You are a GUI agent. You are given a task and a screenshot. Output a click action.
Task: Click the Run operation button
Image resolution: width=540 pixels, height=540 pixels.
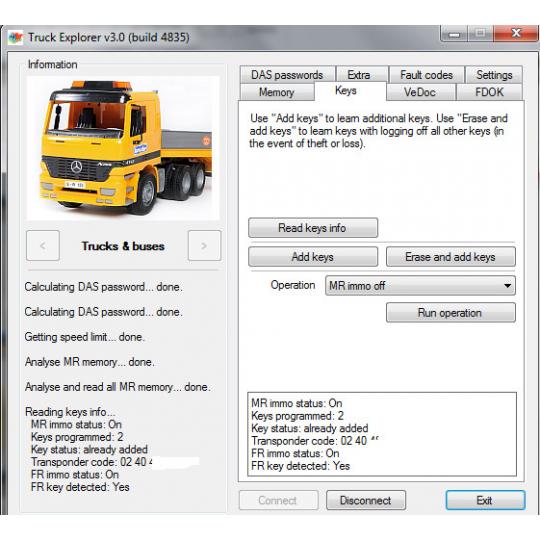pos(451,312)
